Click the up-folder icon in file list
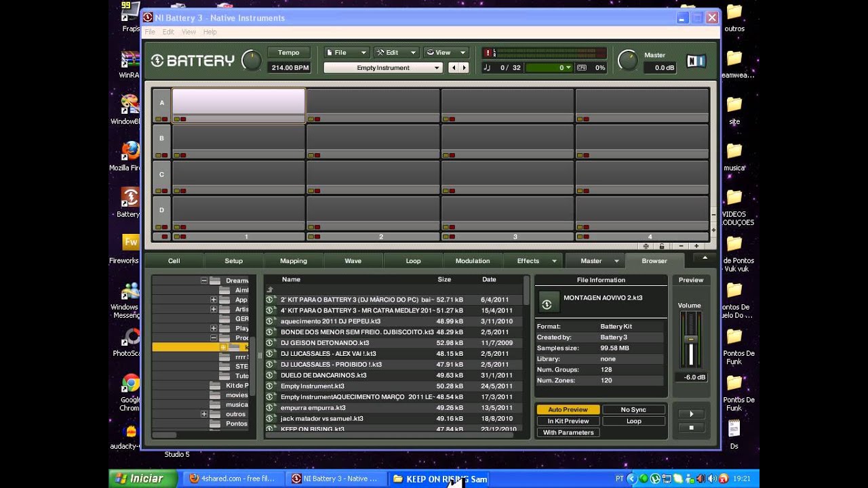 point(269,289)
